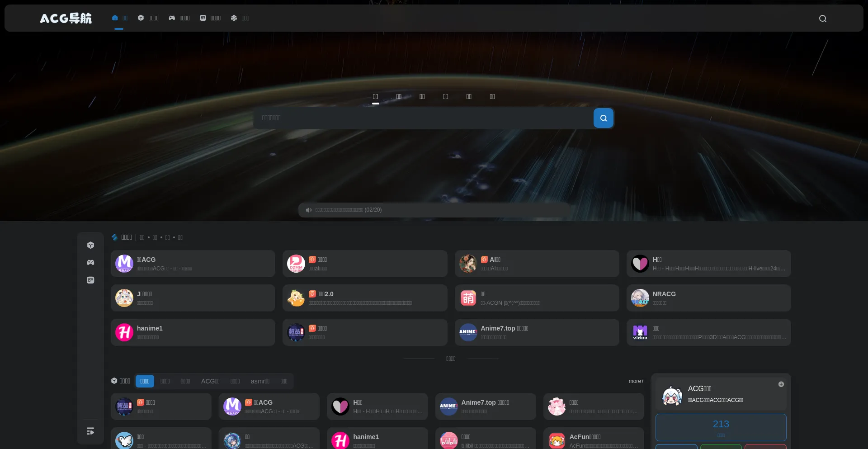This screenshot has height=449, width=868.
Task: Click the plus icon in ACG widget
Action: tap(781, 384)
